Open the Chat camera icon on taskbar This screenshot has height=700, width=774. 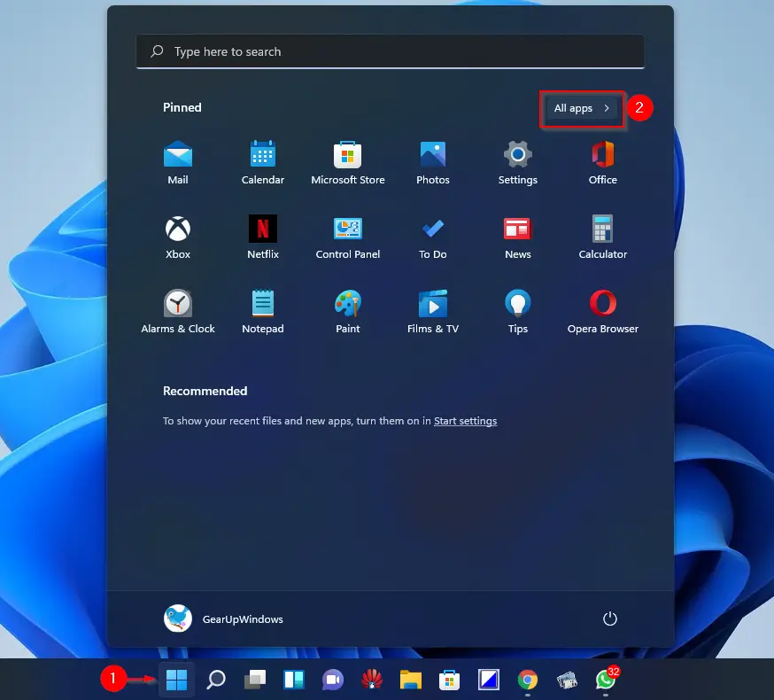tap(333, 680)
